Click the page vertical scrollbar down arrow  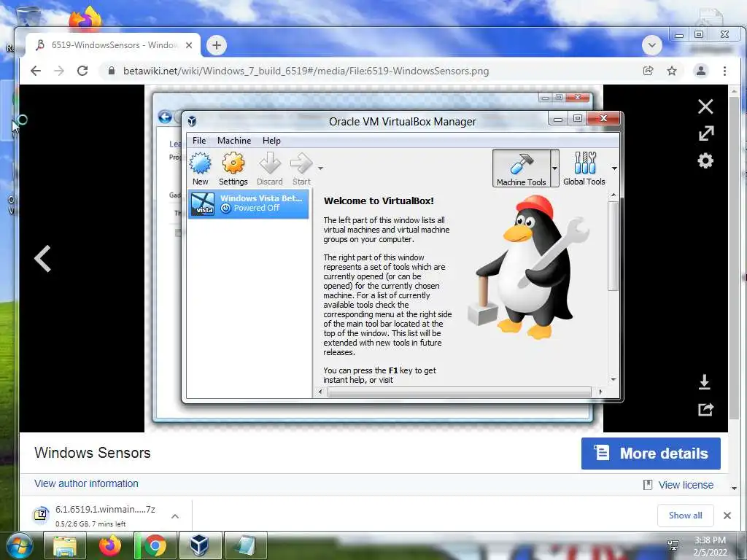tap(734, 488)
